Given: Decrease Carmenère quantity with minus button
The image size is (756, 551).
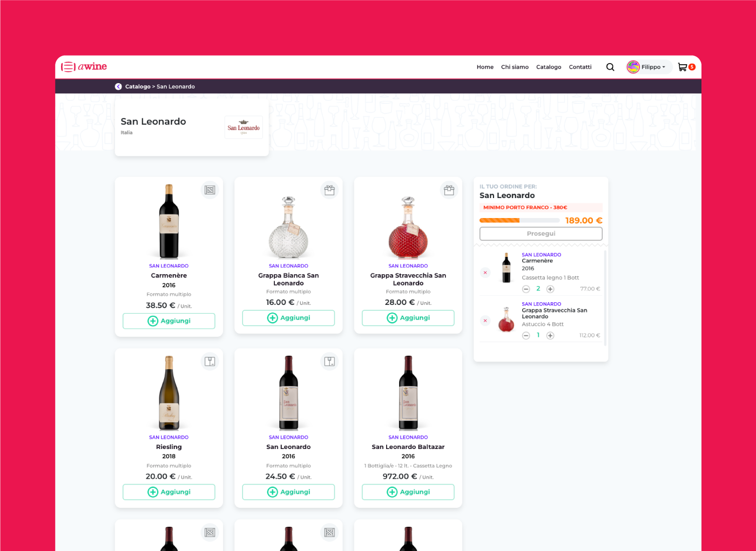Looking at the screenshot, I should [x=526, y=289].
